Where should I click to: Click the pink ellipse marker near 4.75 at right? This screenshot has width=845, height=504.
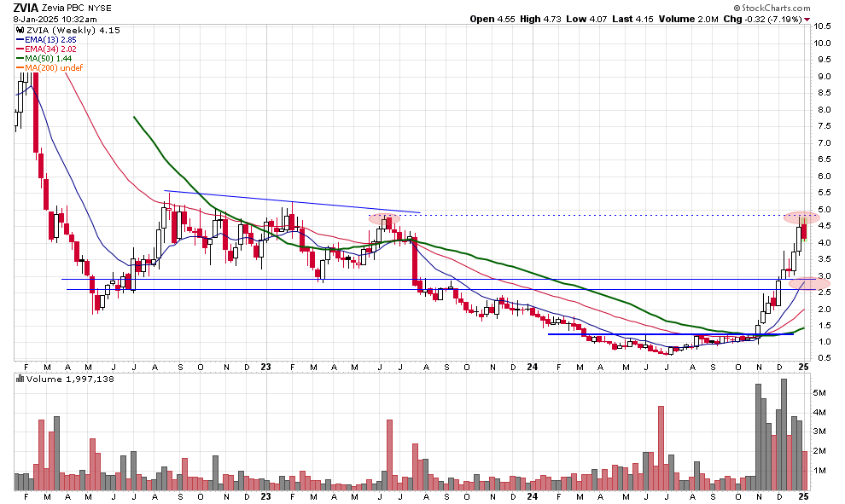click(802, 218)
